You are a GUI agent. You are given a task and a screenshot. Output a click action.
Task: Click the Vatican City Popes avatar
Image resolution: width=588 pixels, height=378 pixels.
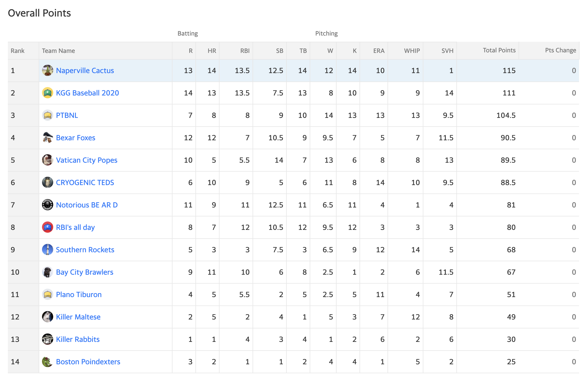pyautogui.click(x=48, y=160)
